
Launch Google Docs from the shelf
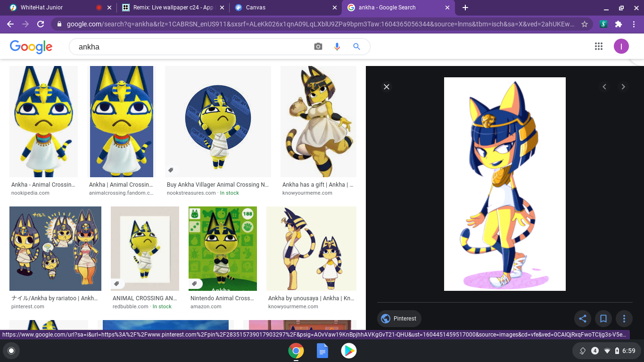pos(322,351)
